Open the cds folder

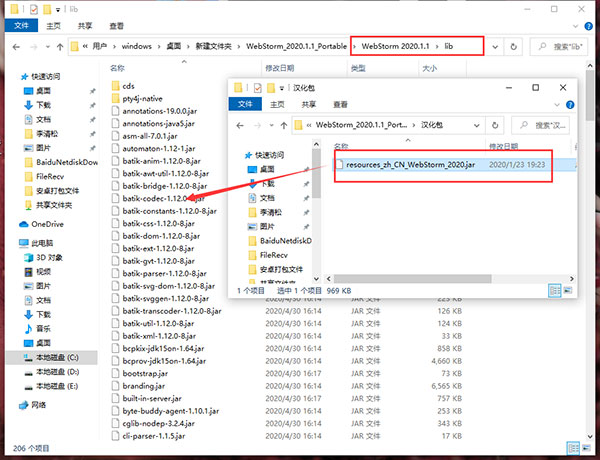pos(128,87)
